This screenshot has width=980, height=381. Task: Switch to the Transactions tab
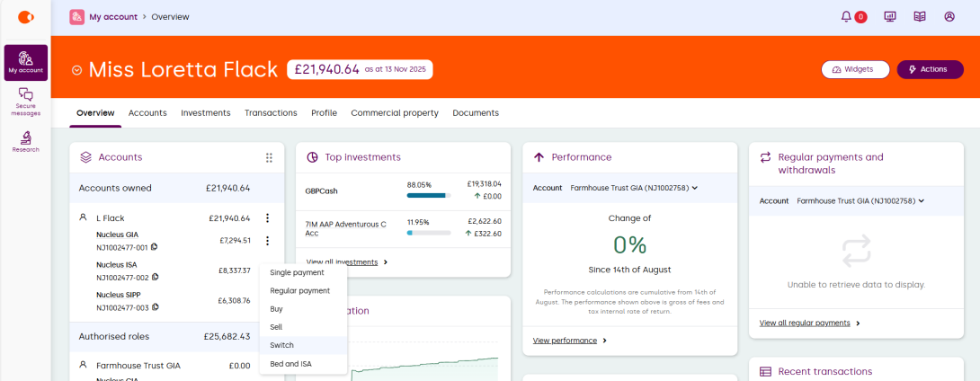(x=271, y=113)
